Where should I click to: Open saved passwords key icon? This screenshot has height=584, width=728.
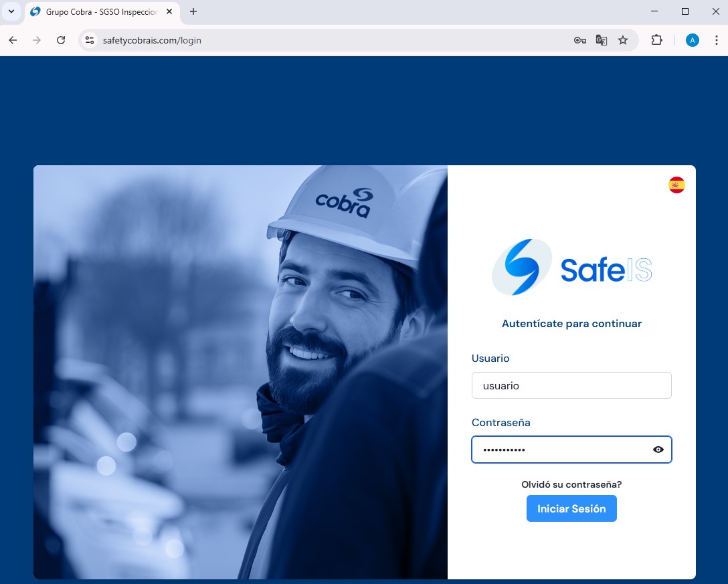[x=580, y=40]
